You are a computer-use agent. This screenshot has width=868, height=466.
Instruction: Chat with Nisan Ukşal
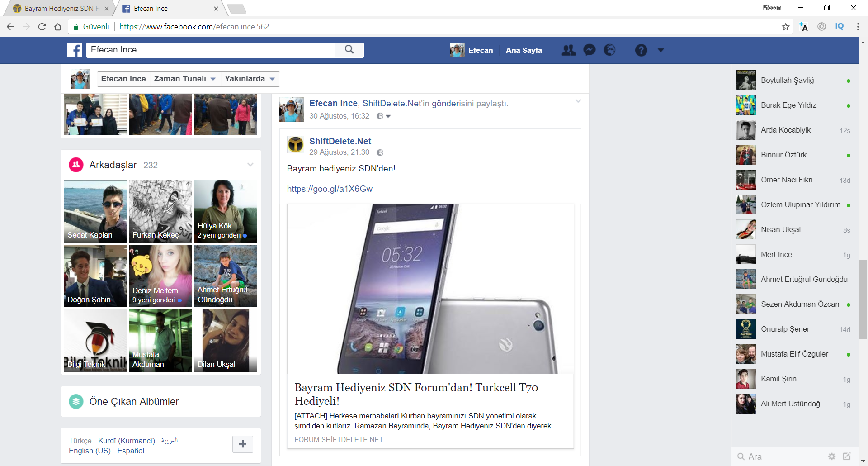795,229
